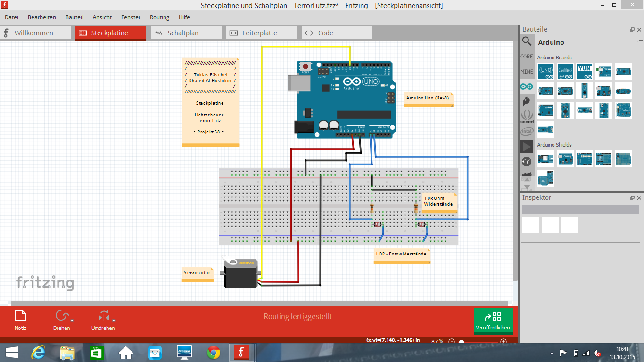
Task: Select the MINE parts bin
Action: [x=527, y=72]
